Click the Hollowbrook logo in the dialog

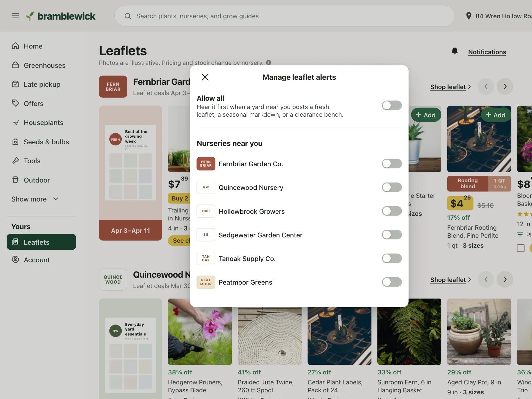(x=206, y=211)
